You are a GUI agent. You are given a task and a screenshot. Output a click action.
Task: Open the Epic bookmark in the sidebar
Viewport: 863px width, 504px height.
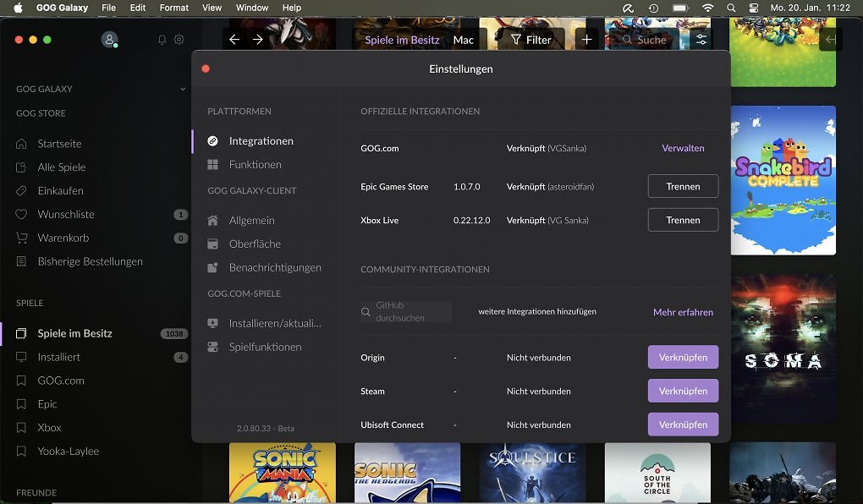[47, 404]
